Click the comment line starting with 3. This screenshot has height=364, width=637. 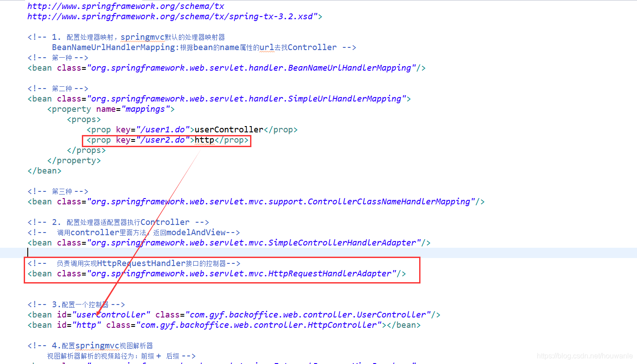point(76,305)
